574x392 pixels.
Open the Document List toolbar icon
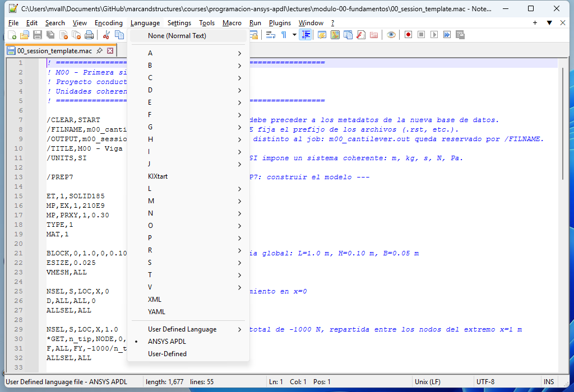coord(348,35)
